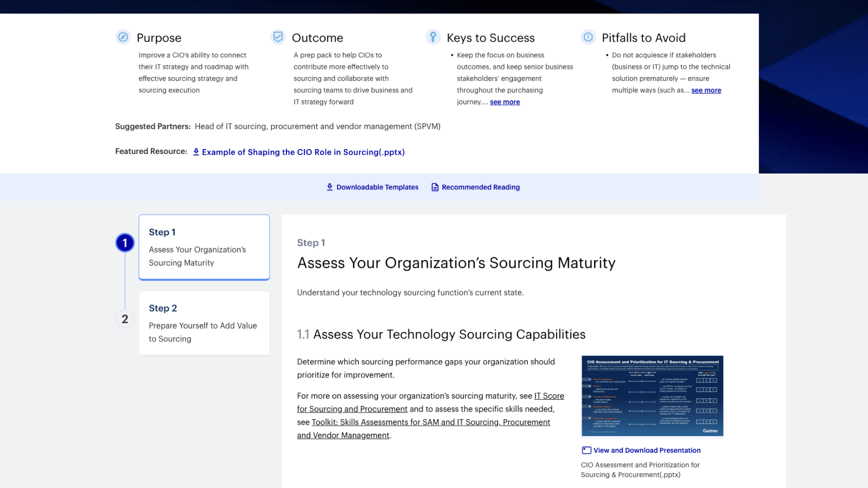Click the document icon beside Recommended Reading

(x=435, y=187)
